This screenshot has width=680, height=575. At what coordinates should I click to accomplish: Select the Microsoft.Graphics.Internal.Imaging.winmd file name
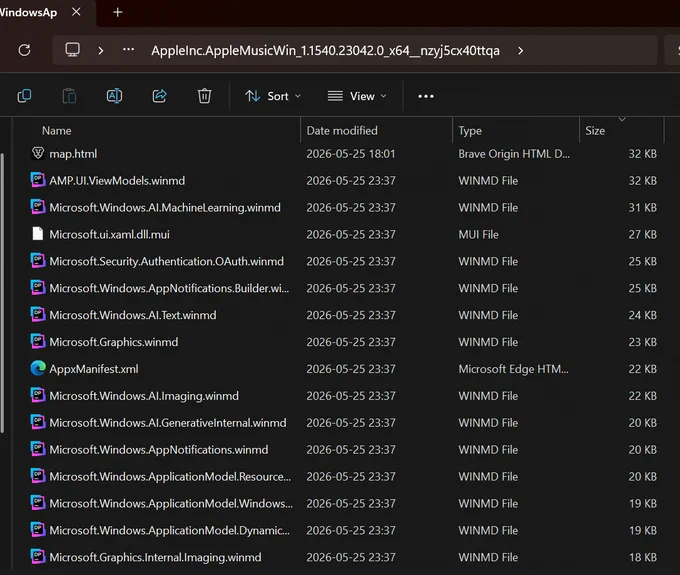tap(155, 557)
